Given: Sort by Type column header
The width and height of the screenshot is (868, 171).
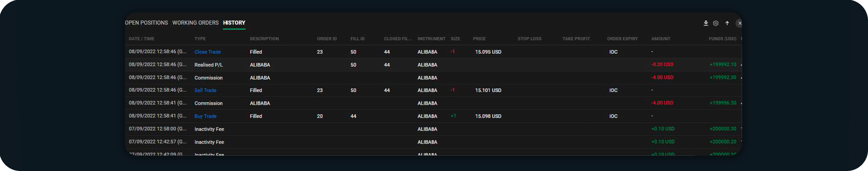Looking at the screenshot, I should [200, 39].
